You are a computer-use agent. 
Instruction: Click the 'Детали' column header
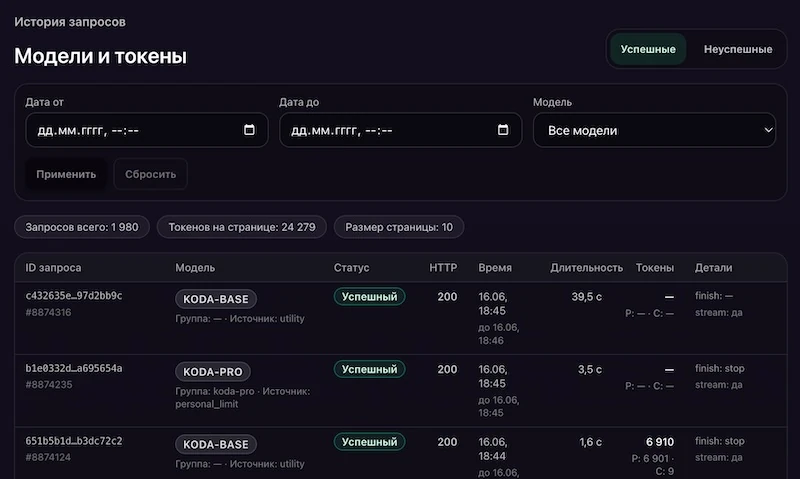click(x=713, y=267)
